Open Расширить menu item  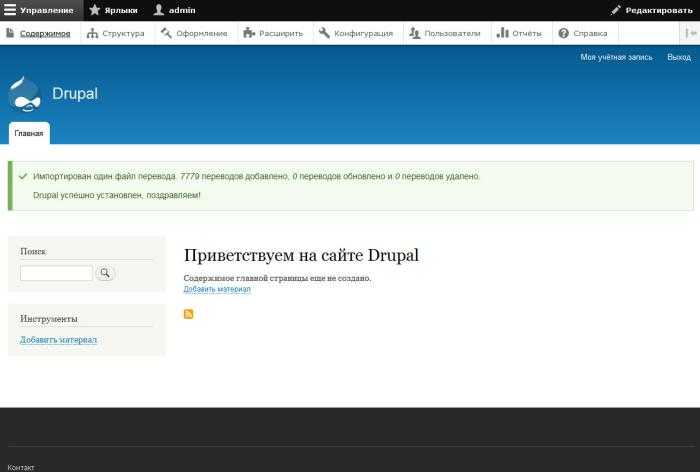click(281, 33)
